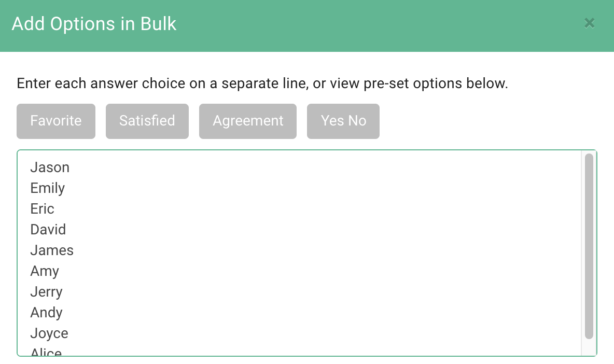Click the partially visible Alice line
This screenshot has height=364, width=614.
46,352
